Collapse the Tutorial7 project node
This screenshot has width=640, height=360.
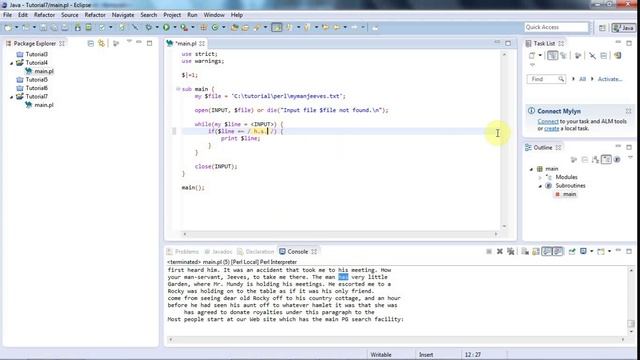[11, 97]
